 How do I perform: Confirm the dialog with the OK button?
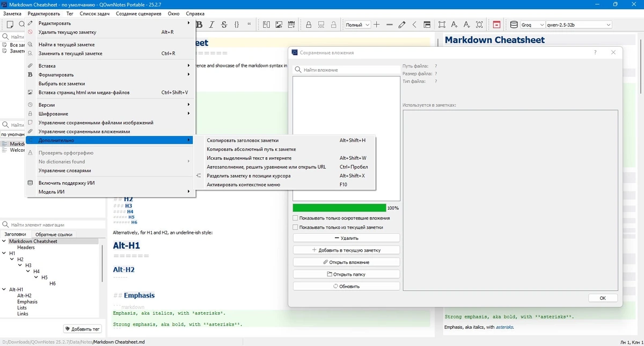(603, 298)
